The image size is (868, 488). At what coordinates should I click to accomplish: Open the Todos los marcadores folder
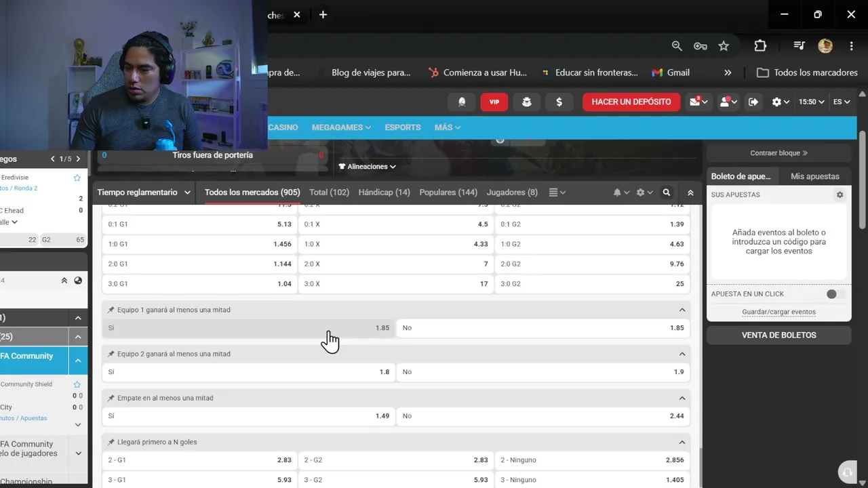pyautogui.click(x=808, y=73)
